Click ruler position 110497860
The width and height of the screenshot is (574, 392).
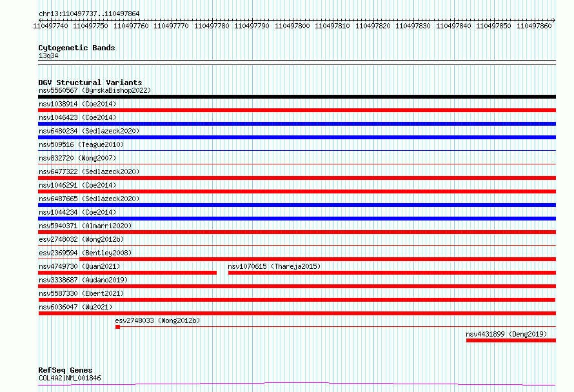coord(534,26)
